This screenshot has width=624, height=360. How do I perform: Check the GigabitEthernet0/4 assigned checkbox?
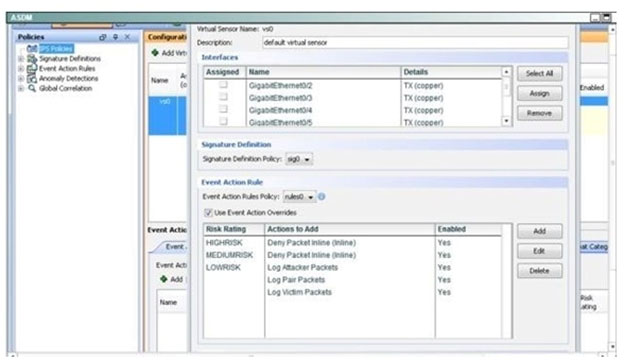224,109
